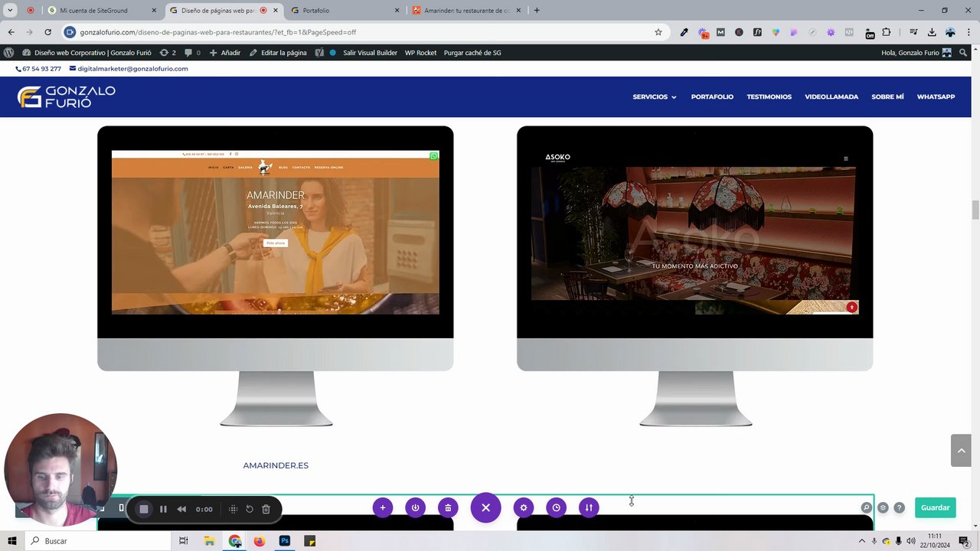
Task: Open the WP Rocket admin menu
Action: pos(420,53)
